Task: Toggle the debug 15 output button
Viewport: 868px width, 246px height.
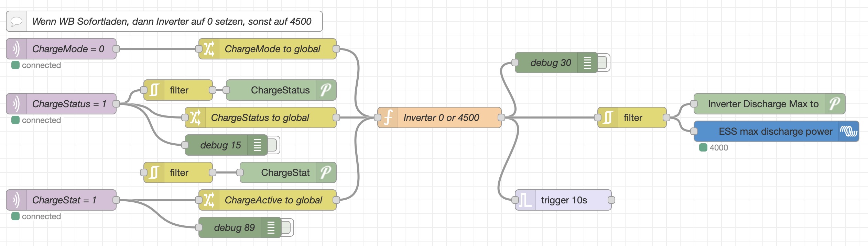Action: point(273,145)
